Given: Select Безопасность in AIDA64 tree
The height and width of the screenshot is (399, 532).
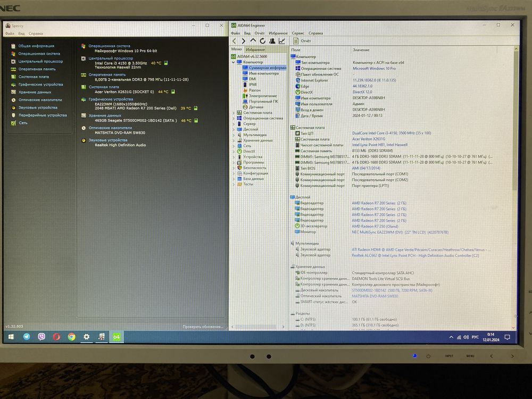Looking at the screenshot, I should [x=252, y=168].
